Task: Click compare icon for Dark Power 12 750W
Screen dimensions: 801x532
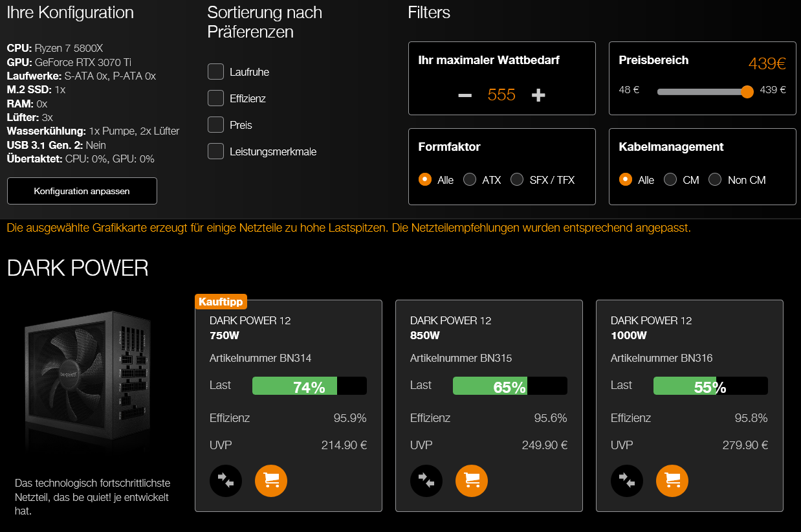Action: (x=226, y=480)
